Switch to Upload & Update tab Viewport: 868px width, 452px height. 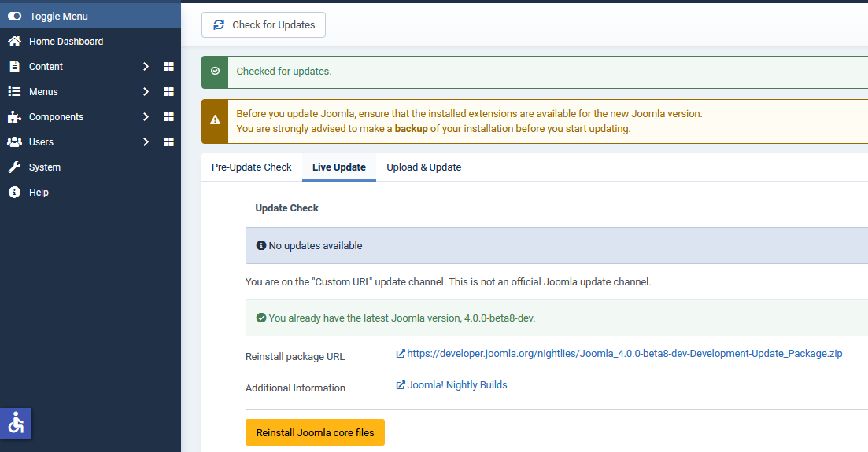click(x=424, y=167)
